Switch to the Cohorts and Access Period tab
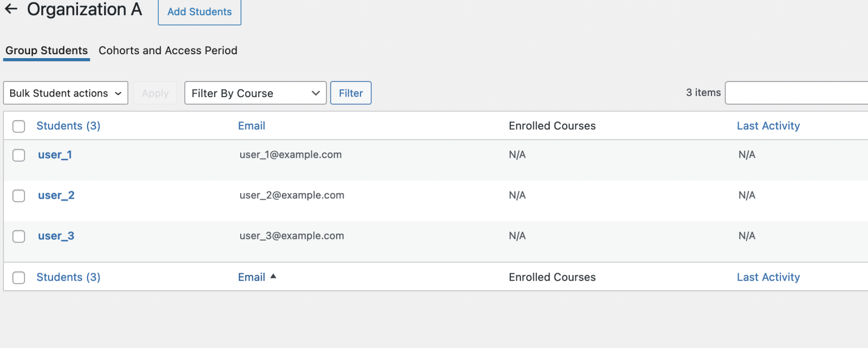Viewport: 868px width, 348px height. pos(168,50)
